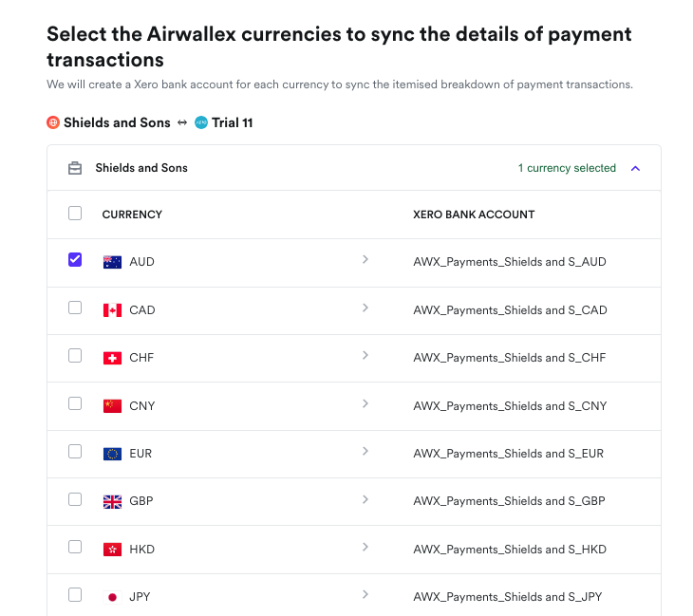Click the arrow chevron in GBP row
The width and height of the screenshot is (693, 616).
pos(365,498)
